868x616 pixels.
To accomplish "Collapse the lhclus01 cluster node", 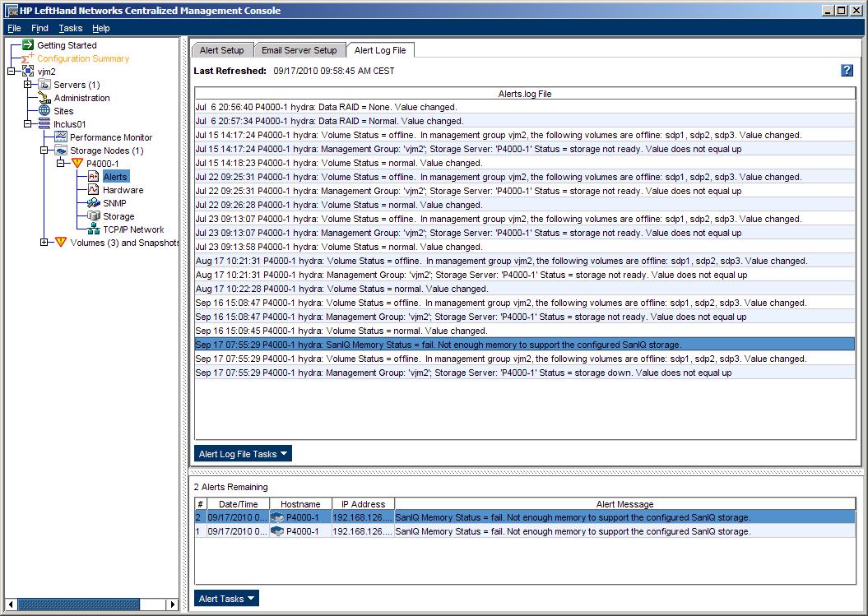I will click(x=28, y=124).
